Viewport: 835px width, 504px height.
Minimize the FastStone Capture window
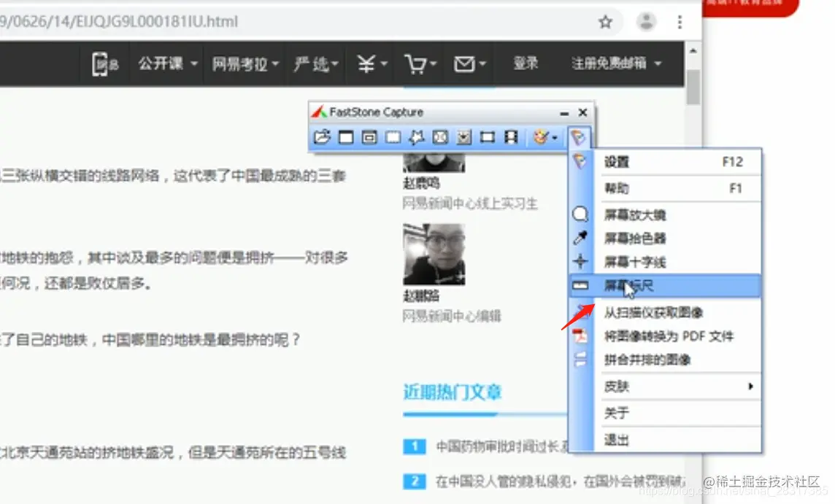564,113
